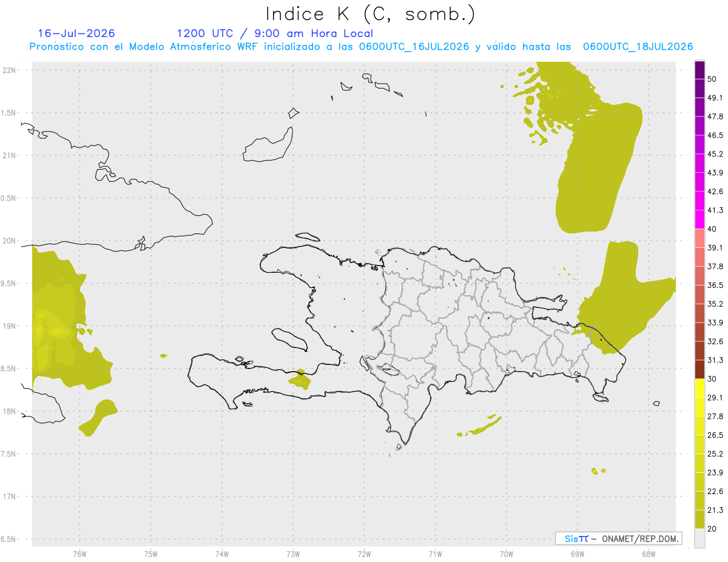Click the '71W' longitude label
The height and width of the screenshot is (562, 728).
(435, 554)
